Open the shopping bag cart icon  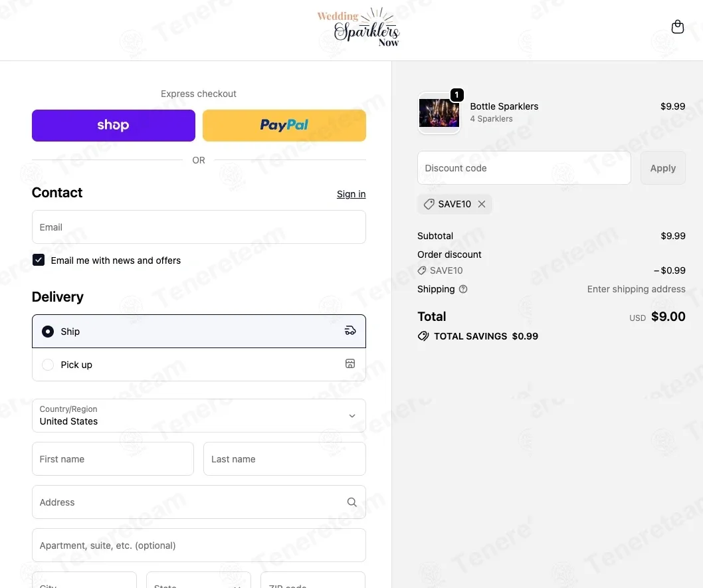point(678,27)
